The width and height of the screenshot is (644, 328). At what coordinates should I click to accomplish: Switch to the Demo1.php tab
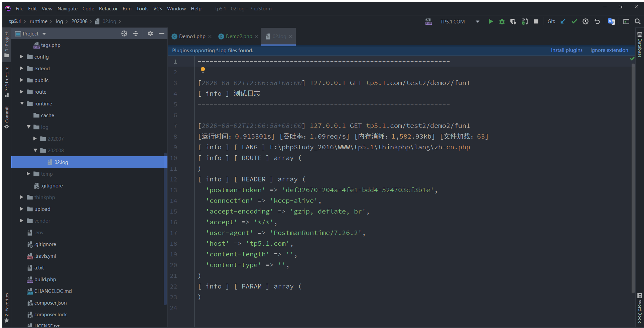(192, 36)
